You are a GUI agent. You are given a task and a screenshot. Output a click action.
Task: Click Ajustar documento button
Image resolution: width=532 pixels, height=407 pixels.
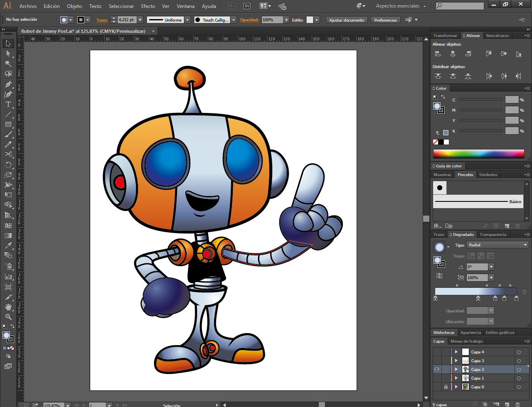click(x=347, y=20)
